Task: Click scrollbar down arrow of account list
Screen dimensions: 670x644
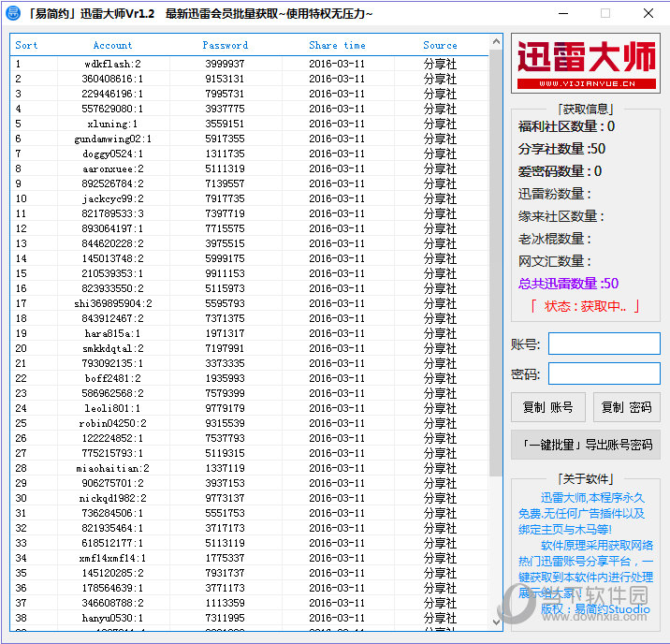Action: click(496, 622)
